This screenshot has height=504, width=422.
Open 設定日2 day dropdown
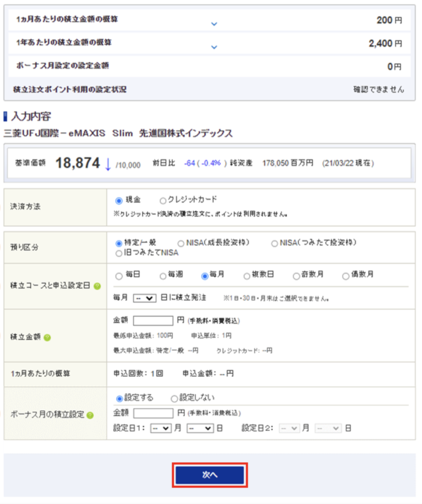pyautogui.click(x=328, y=428)
